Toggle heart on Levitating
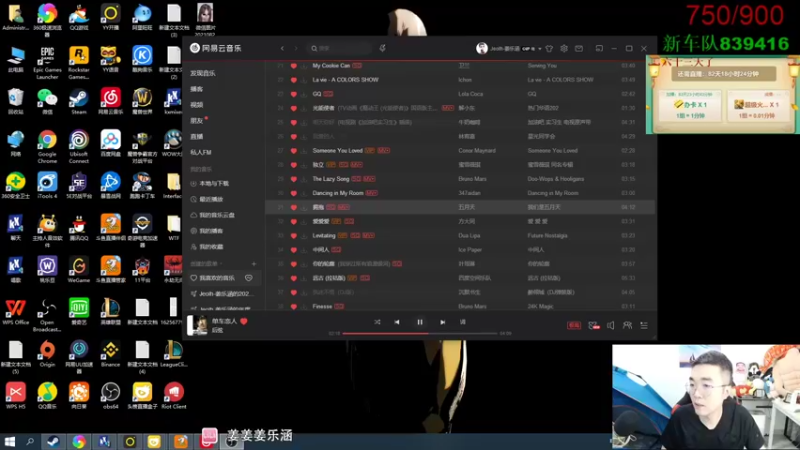Screen dimensions: 800x450 click(293, 236)
